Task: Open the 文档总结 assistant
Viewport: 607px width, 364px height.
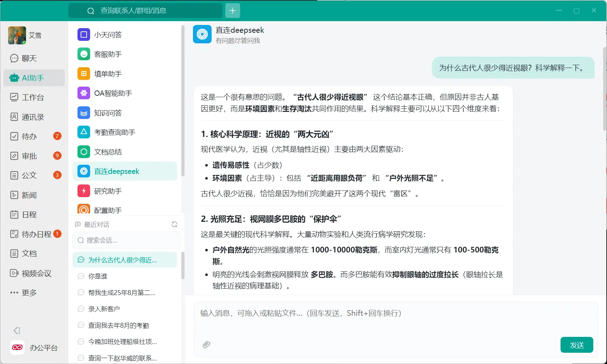Action: click(x=125, y=152)
